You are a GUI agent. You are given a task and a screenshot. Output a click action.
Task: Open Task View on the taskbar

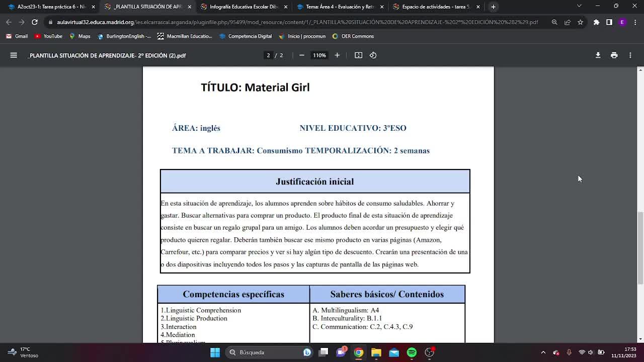(x=323, y=352)
